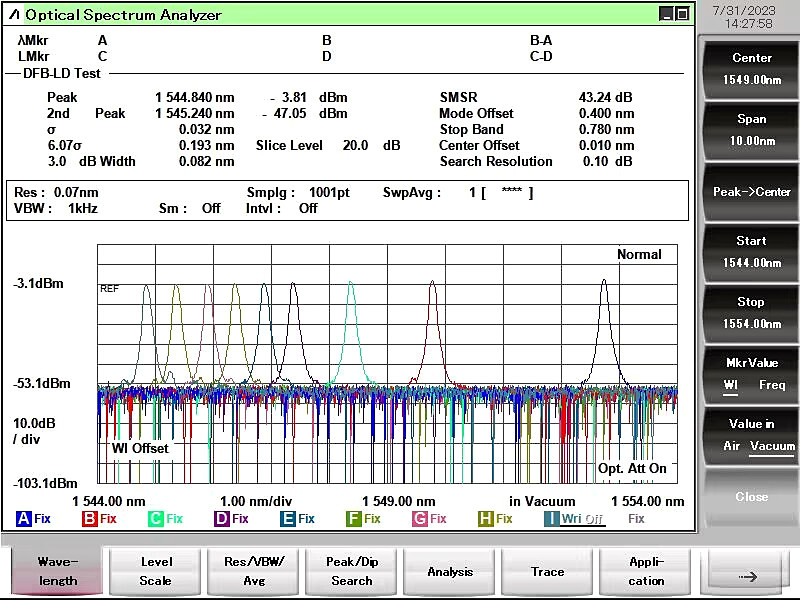The image size is (800, 600).
Task: Click the Mode Offset value 0.400 nm
Action: point(606,113)
